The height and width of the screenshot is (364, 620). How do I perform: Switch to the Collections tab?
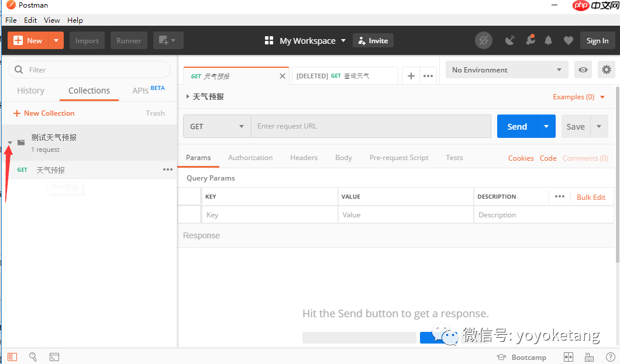pyautogui.click(x=89, y=91)
